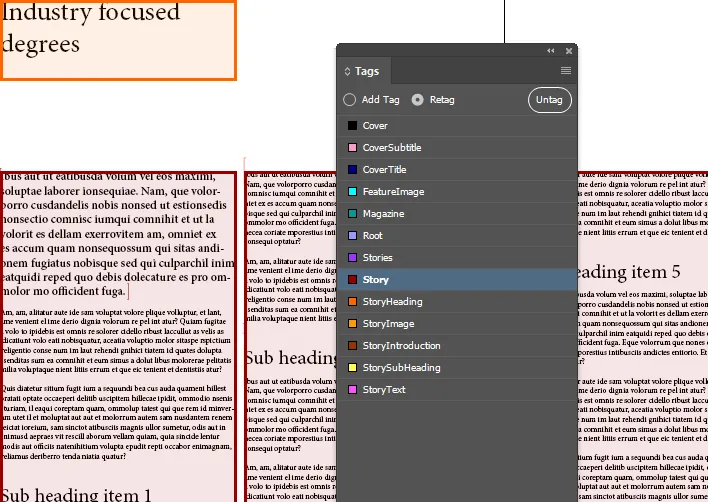Open the Tags panel flyout menu

click(x=565, y=70)
